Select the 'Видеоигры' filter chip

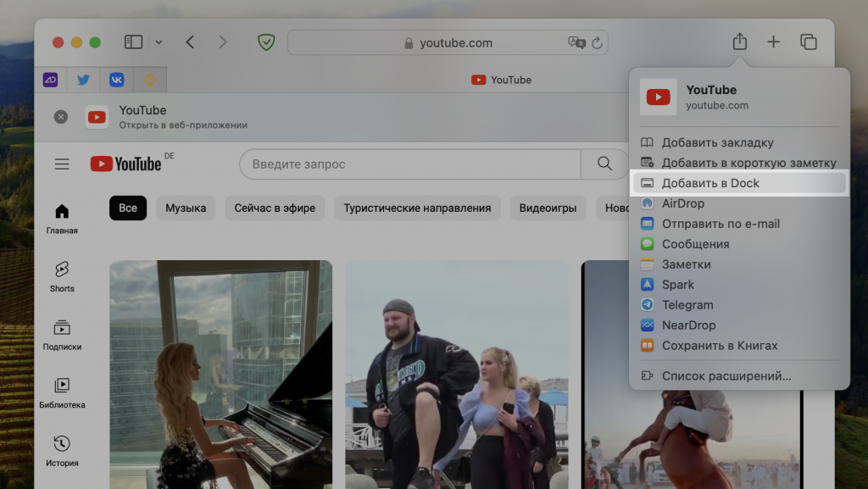pos(548,208)
